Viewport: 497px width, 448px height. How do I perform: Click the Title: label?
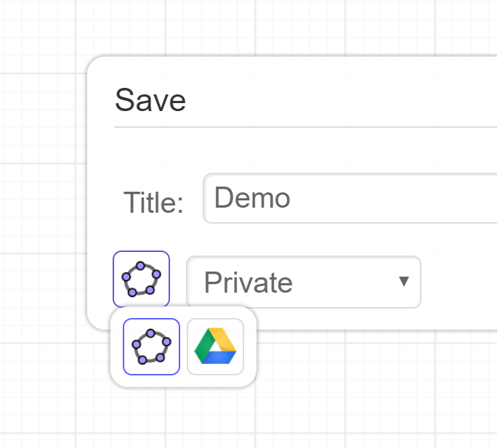[x=153, y=203]
